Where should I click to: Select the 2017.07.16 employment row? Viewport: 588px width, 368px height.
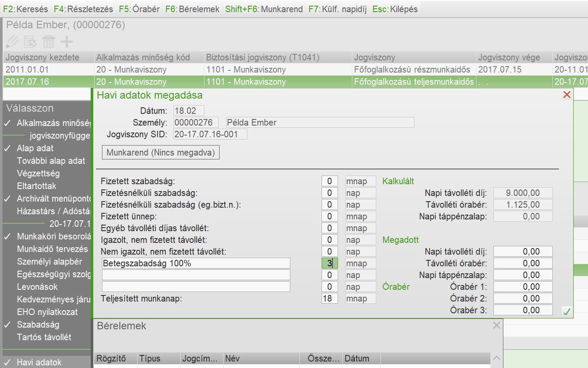[x=295, y=81]
